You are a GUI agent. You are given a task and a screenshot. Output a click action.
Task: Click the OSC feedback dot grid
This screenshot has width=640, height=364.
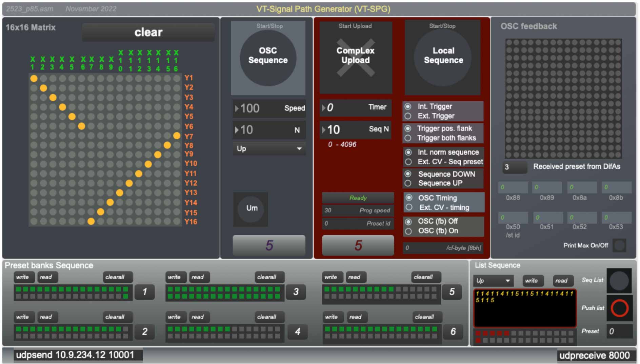coord(563,99)
